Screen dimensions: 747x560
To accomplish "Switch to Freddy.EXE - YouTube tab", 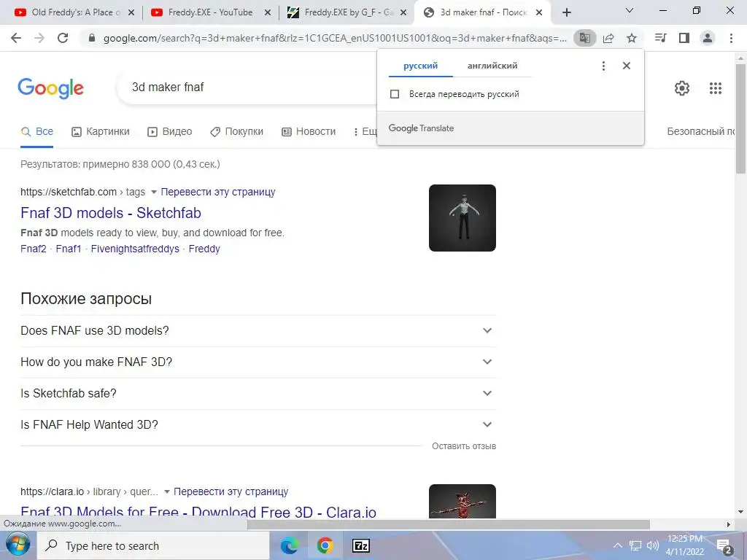I will click(210, 12).
